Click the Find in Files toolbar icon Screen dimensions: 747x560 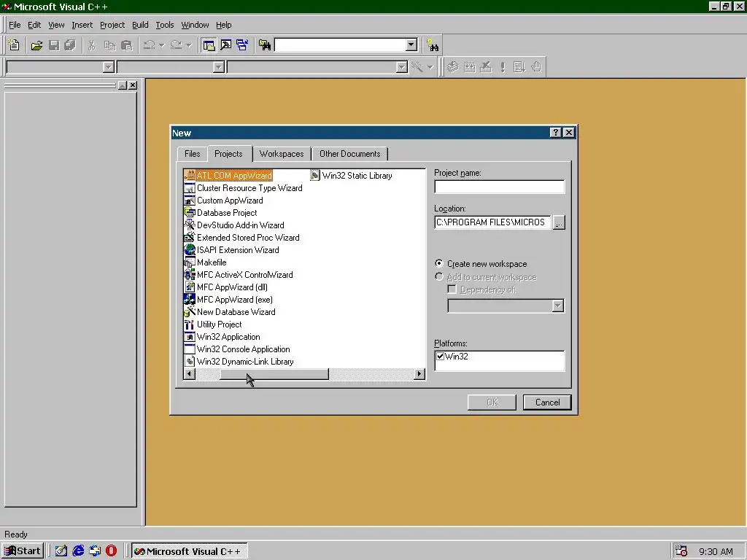click(x=265, y=45)
